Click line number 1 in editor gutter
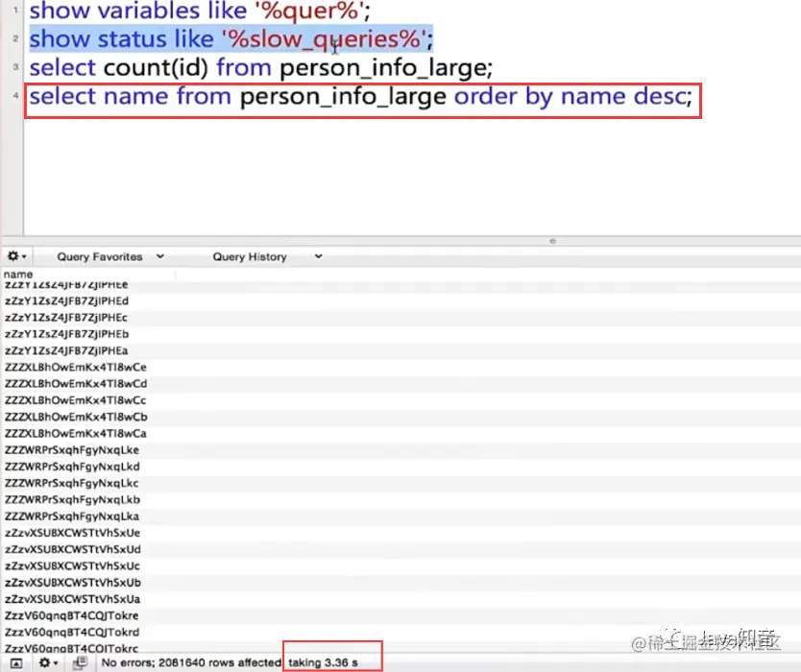Screen dimensions: 801x672 15,10
